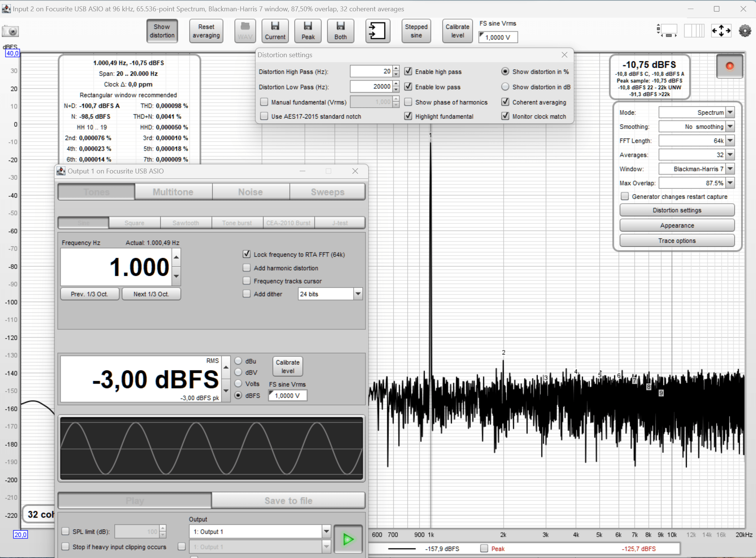Decrement Distortion Low Pass spinner

pos(396,90)
